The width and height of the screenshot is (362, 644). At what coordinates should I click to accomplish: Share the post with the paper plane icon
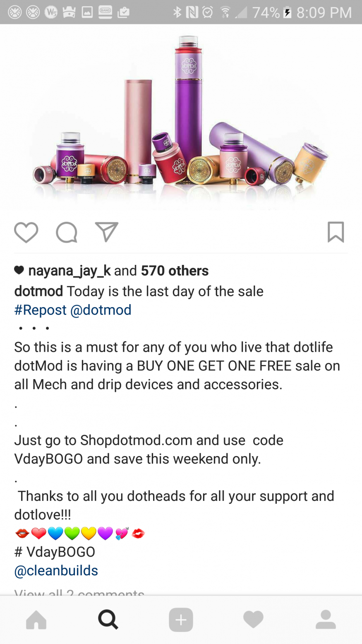tap(107, 232)
